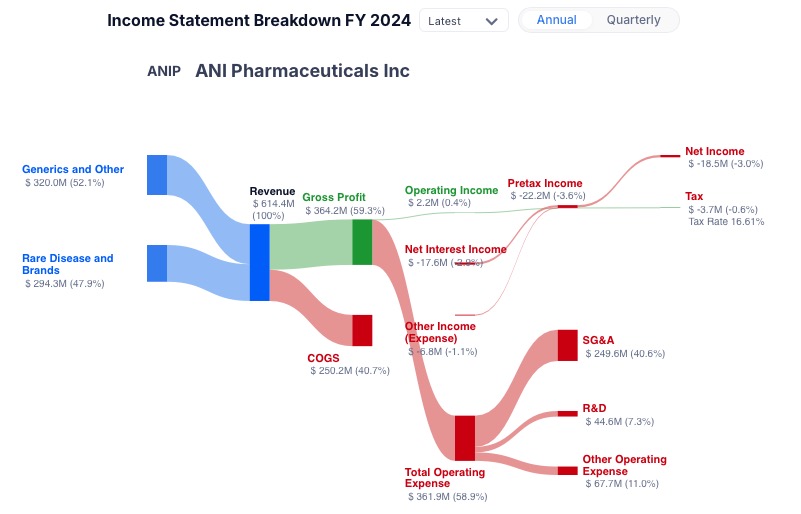Screen dimensions: 801x514
Task: Click the Rare Disease and Brands bar
Action: click(x=157, y=263)
